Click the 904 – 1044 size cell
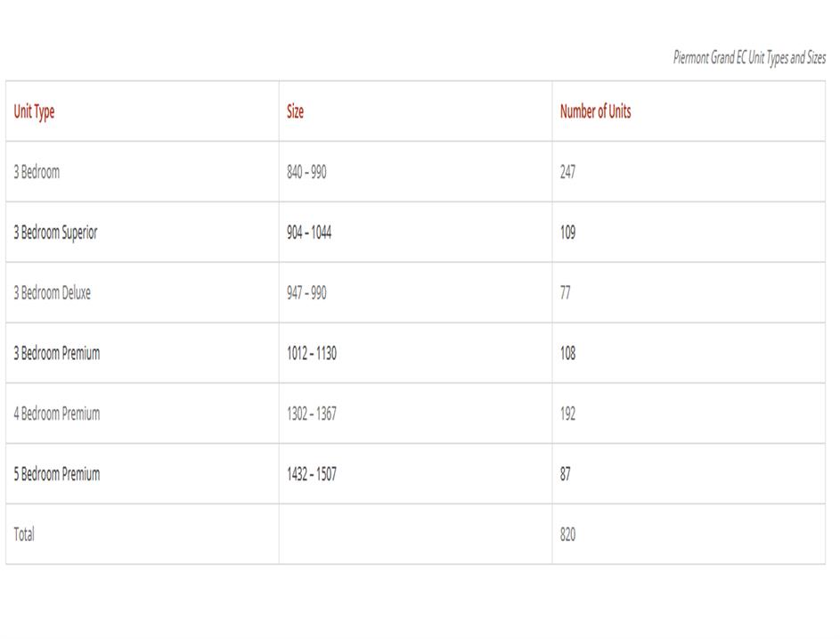Screen dimensions: 840x639 (x=309, y=233)
